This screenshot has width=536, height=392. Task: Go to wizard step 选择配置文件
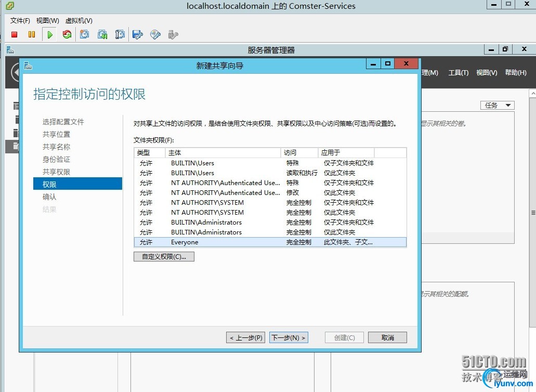[63, 122]
